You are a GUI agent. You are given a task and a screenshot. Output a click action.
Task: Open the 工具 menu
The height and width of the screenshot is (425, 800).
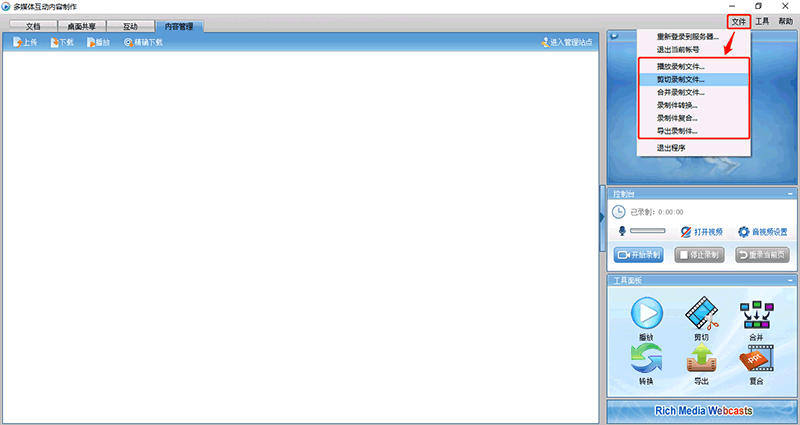click(762, 21)
